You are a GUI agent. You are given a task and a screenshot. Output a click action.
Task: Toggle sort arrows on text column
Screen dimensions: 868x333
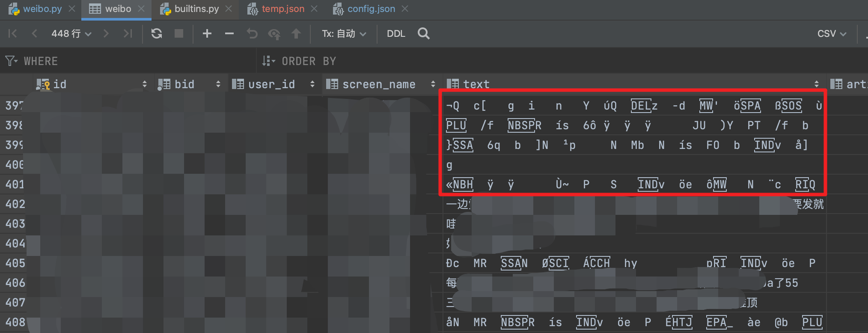817,84
